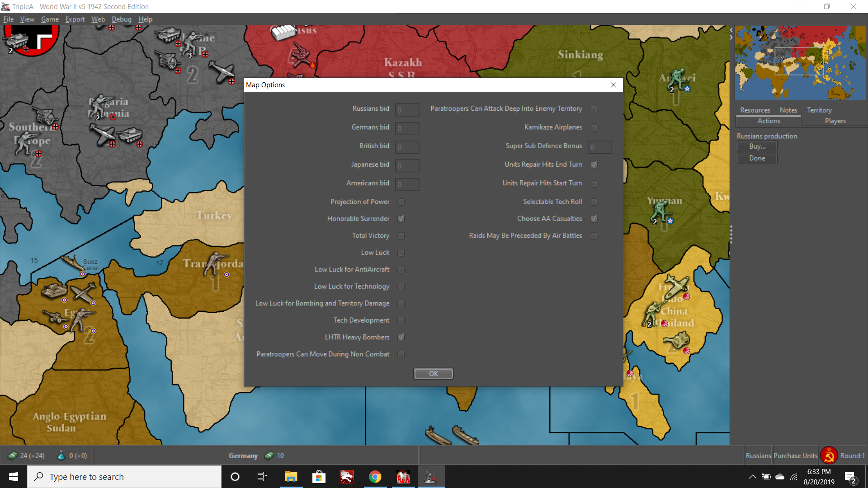Image resolution: width=868 pixels, height=488 pixels.
Task: Click the TripleA game shield icon in taskbar
Action: tap(432, 476)
